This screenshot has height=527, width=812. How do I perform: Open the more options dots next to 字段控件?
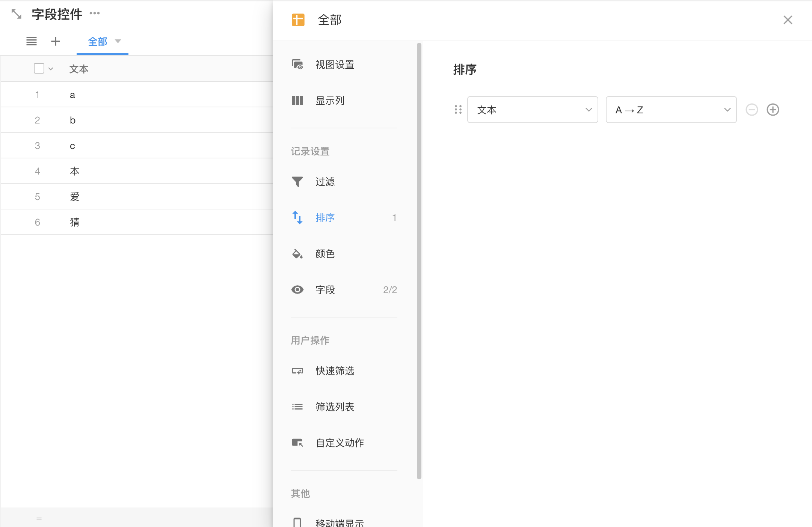tap(95, 14)
